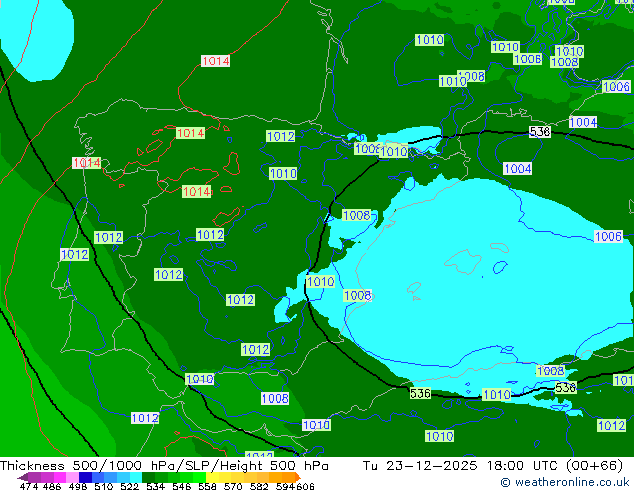Image resolution: width=634 pixels, height=490 pixels.
Task: Click legend value 474
Action: pos(29,486)
